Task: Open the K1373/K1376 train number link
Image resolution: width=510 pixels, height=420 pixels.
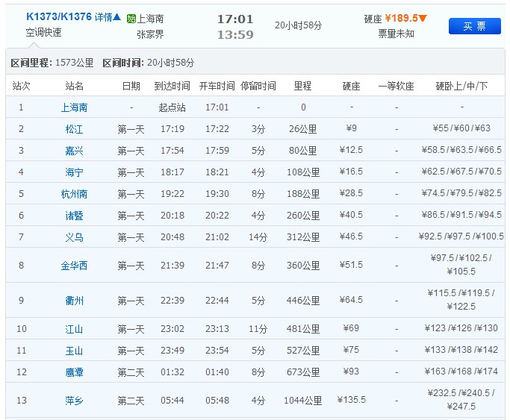Action: [x=59, y=16]
